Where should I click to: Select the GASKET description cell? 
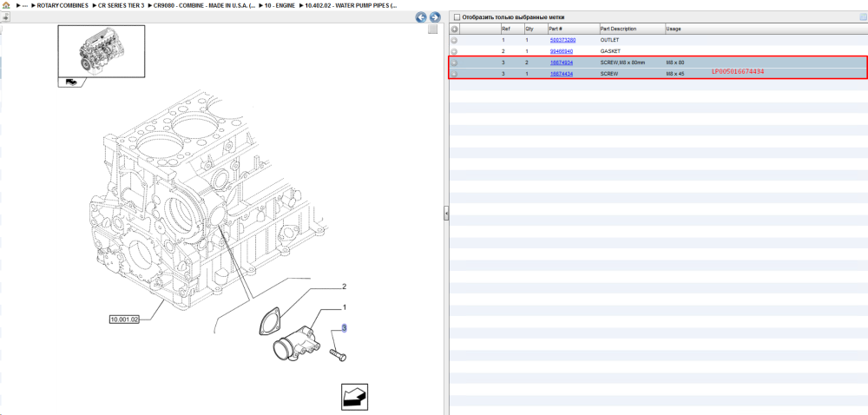point(609,51)
